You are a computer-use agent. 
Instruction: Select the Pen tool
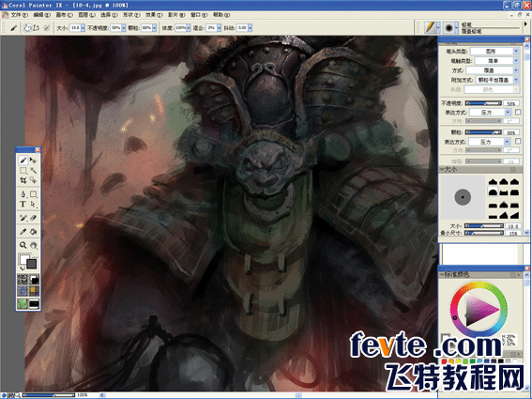pos(23,194)
